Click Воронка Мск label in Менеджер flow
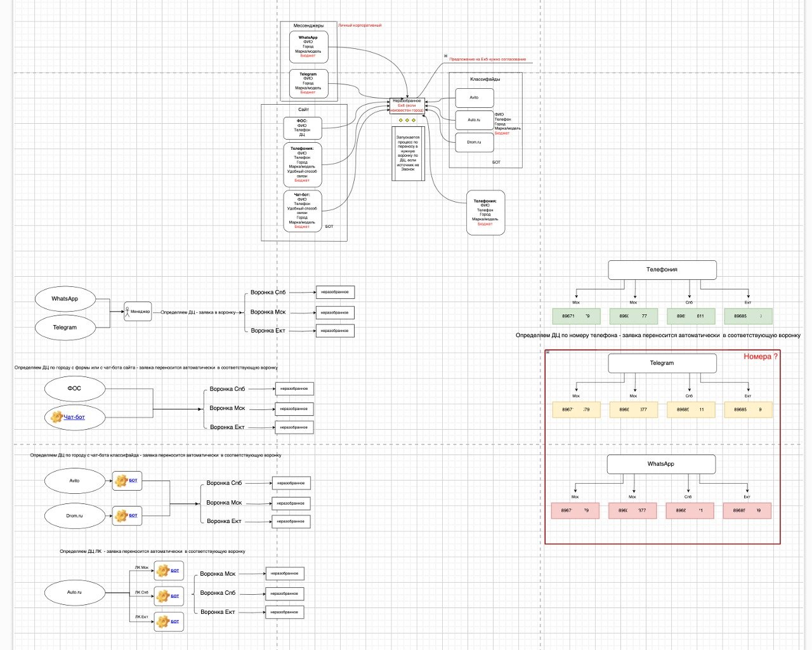The width and height of the screenshot is (812, 650). 268,312
